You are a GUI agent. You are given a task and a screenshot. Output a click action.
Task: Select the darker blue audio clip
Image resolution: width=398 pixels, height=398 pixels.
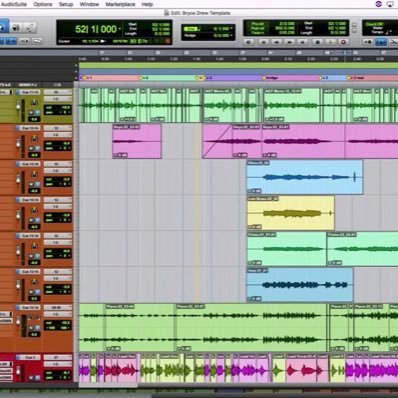coord(300,285)
